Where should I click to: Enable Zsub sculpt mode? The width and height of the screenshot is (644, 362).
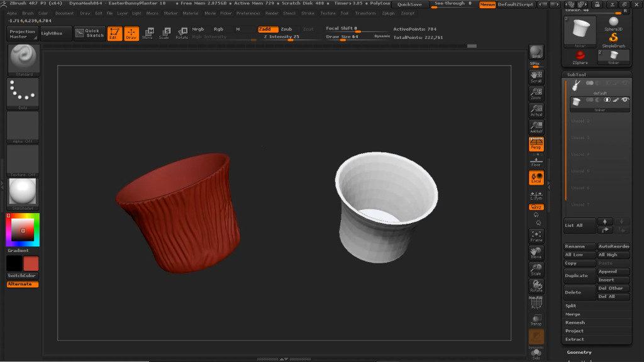point(286,29)
